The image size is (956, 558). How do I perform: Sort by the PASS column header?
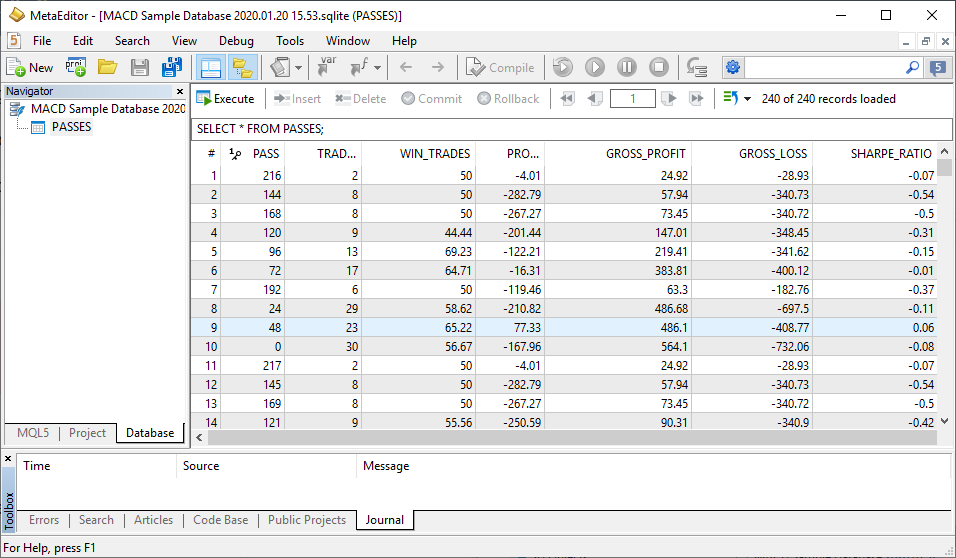253,154
